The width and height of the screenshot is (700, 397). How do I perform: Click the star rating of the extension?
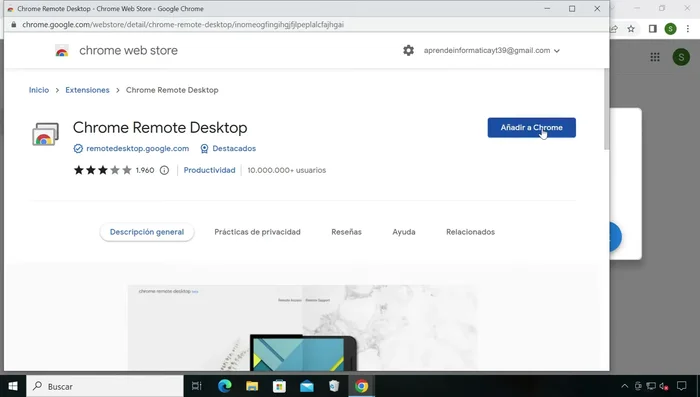(x=103, y=170)
